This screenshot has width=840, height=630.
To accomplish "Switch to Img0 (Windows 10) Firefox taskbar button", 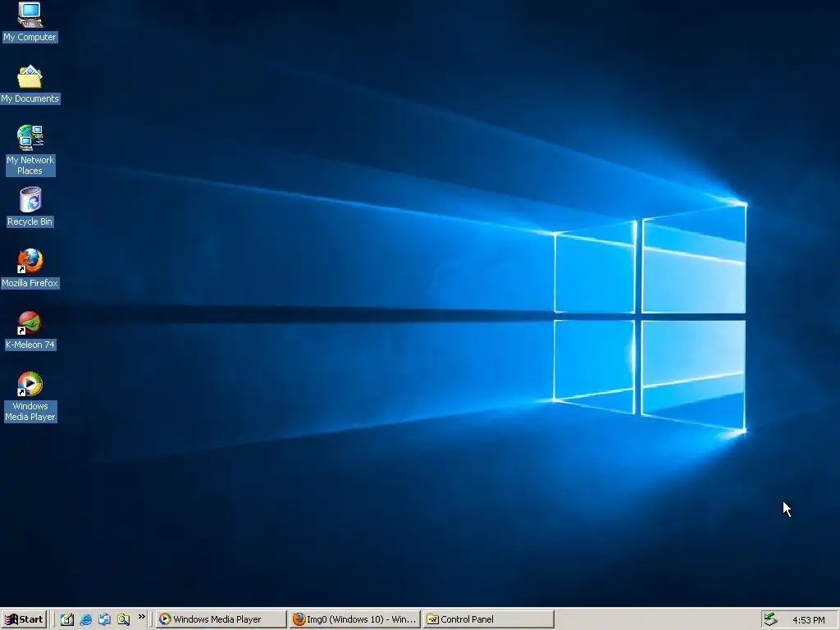I will 354,619.
